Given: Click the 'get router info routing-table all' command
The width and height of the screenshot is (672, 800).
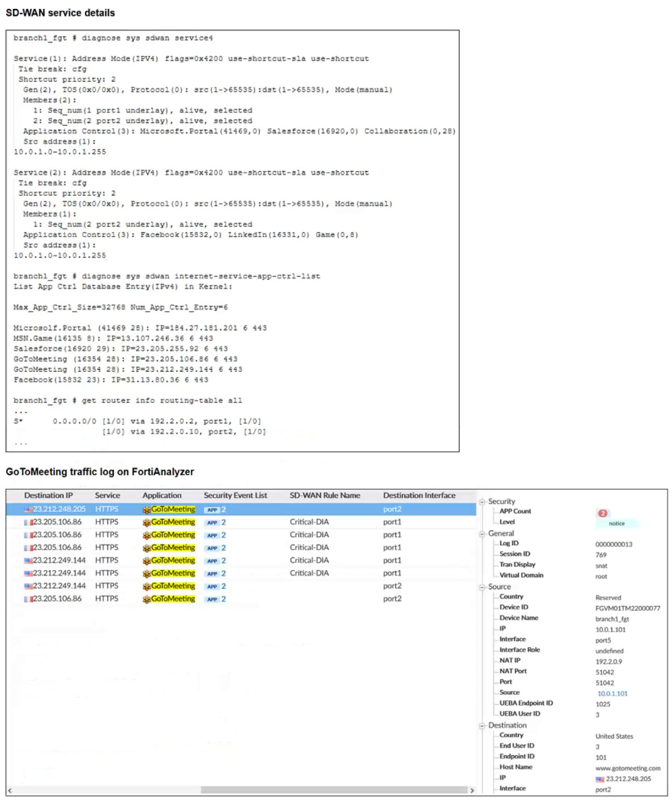Looking at the screenshot, I should click(128, 401).
